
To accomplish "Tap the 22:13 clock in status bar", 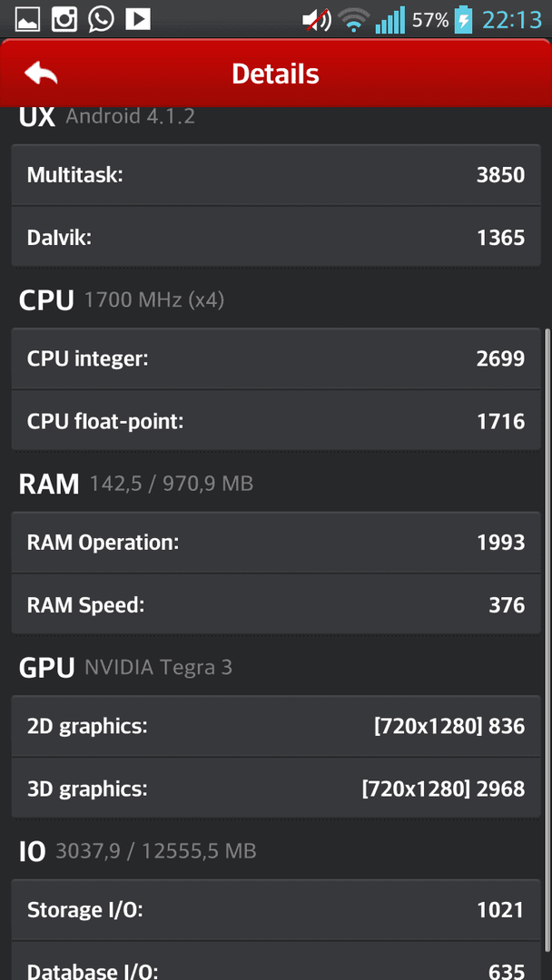I will tap(511, 20).
